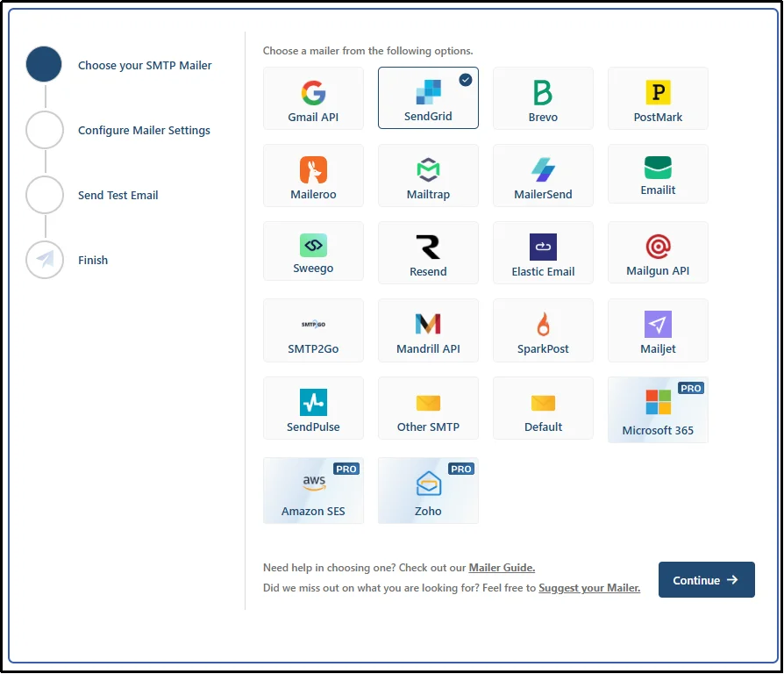The height and width of the screenshot is (674, 784).
Task: Select the Mandrill API M logo
Action: [x=429, y=324]
